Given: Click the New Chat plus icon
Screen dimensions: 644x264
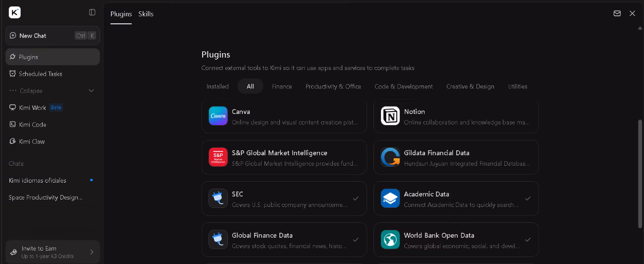Looking at the screenshot, I should [13, 36].
